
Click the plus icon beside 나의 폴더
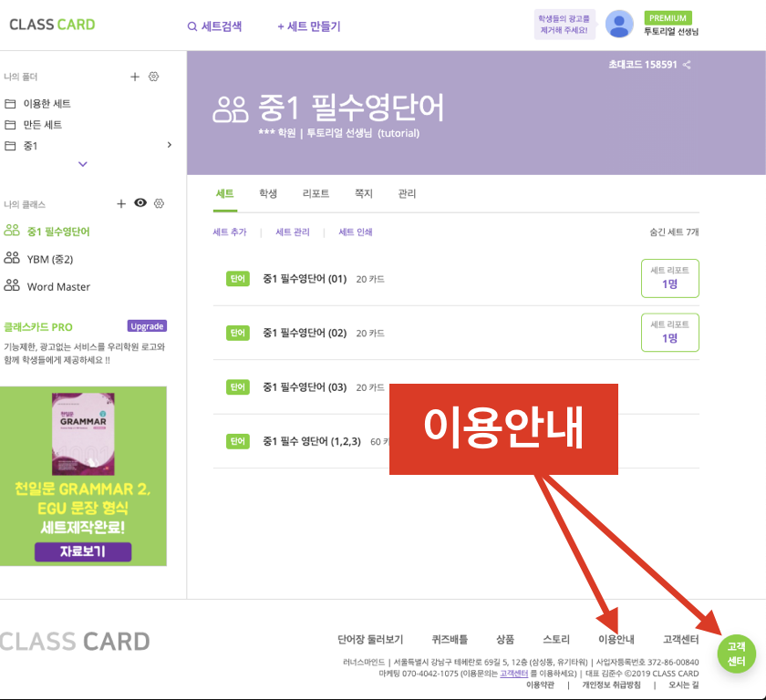[x=135, y=77]
